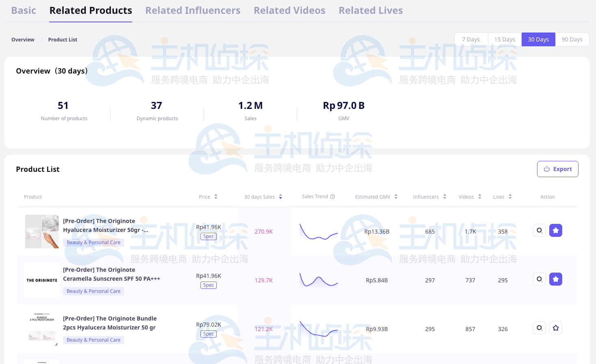Click search icon for Hyalucera Moisturizer 50gr row
Viewport: 596px width, 364px height.
click(539, 230)
